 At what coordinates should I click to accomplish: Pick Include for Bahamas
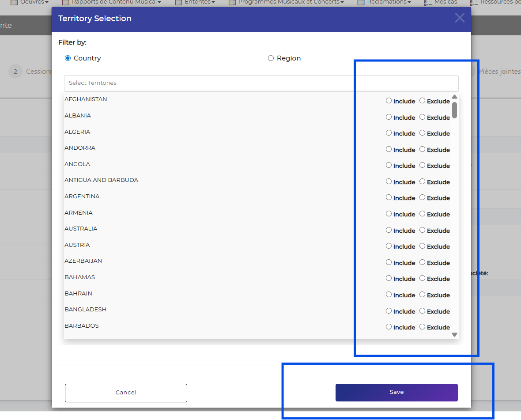pyautogui.click(x=389, y=278)
